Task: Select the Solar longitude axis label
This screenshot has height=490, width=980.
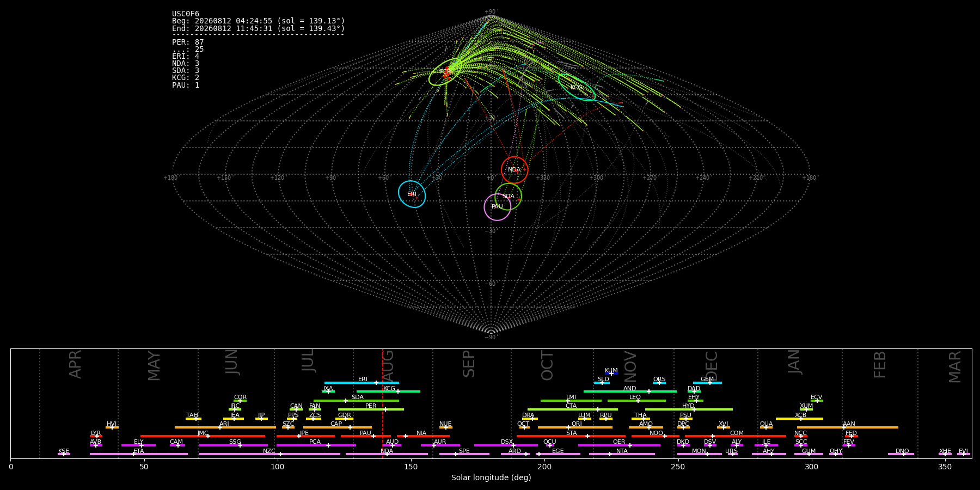Action: [x=491, y=478]
